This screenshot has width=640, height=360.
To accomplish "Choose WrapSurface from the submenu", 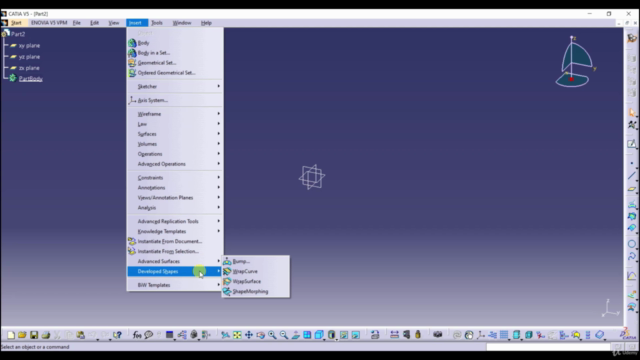I will click(256, 281).
